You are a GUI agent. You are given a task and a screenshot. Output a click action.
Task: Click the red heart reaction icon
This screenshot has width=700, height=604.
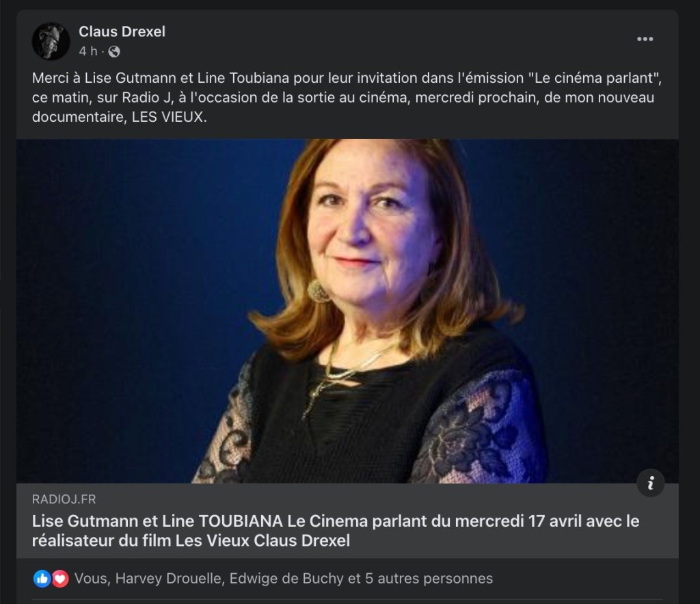pos(60,579)
